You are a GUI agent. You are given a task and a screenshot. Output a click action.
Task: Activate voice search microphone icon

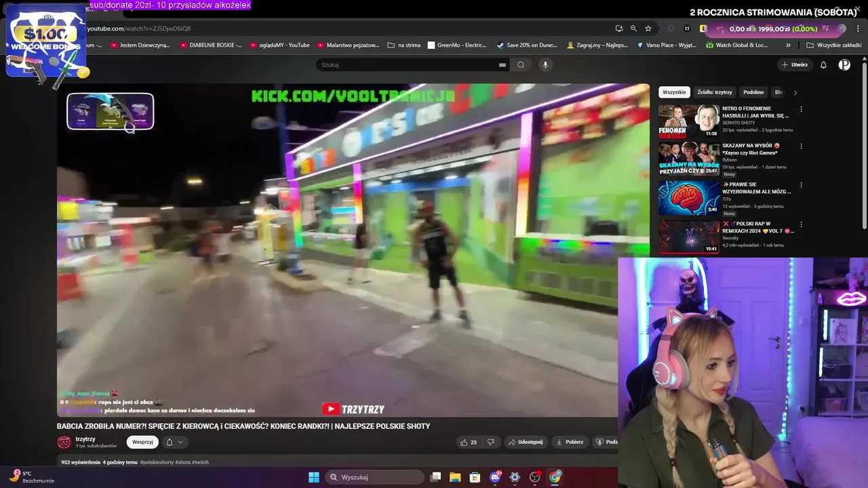coord(545,65)
